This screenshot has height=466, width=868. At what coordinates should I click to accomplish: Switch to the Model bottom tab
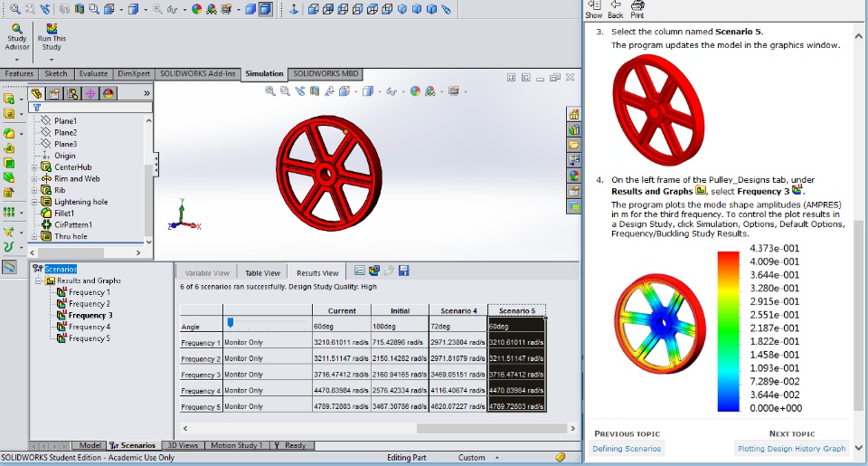(90, 445)
